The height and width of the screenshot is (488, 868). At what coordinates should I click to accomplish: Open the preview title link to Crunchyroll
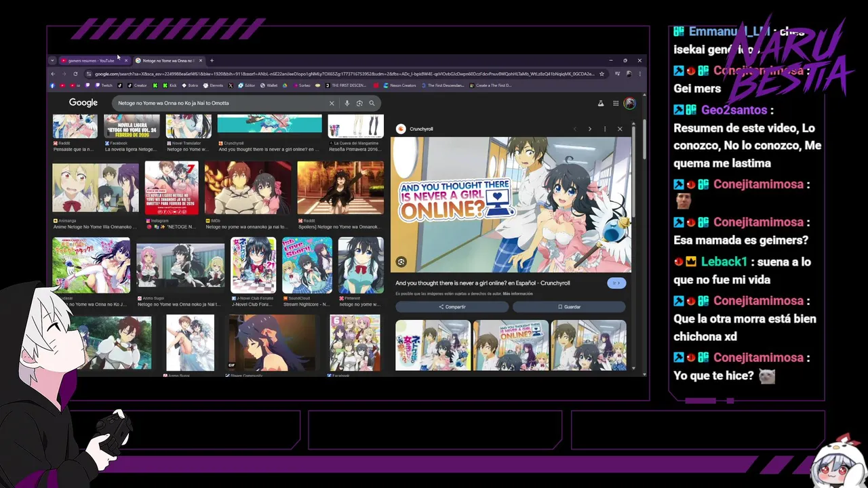coord(483,283)
